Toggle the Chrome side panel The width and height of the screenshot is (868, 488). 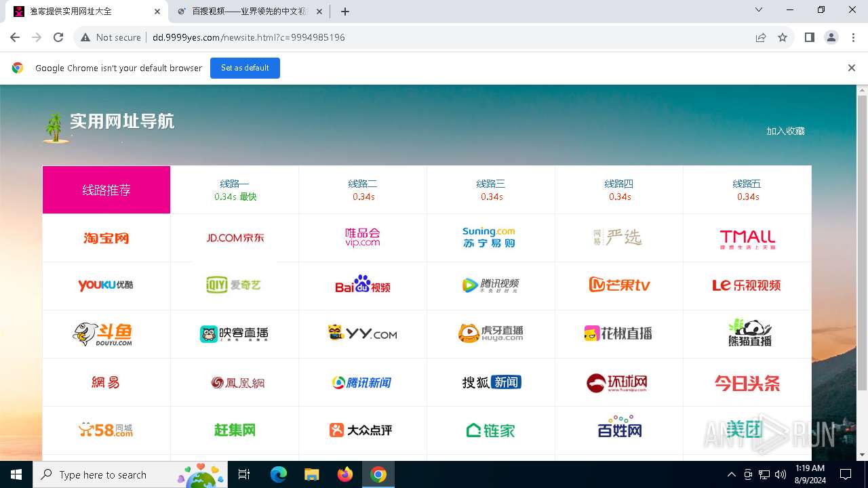click(809, 37)
